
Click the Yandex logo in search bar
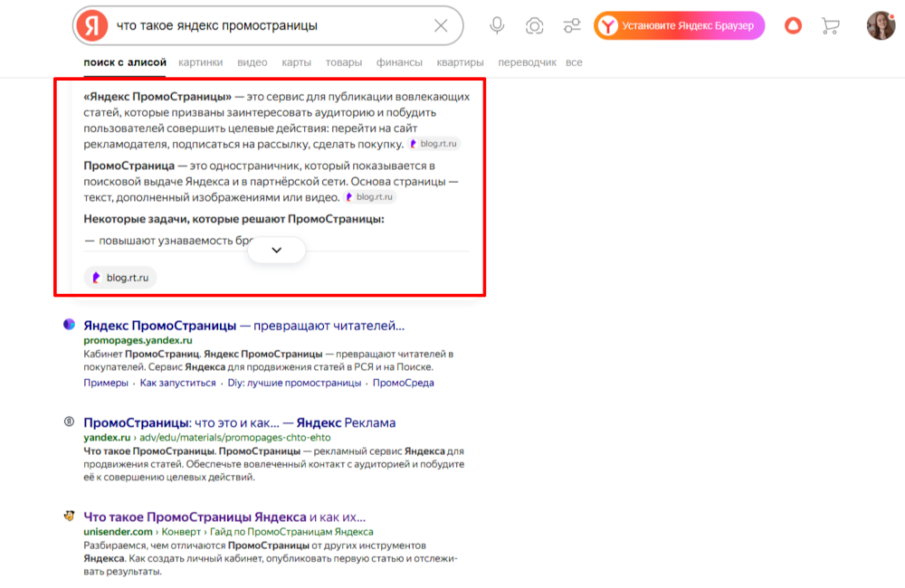(x=92, y=25)
